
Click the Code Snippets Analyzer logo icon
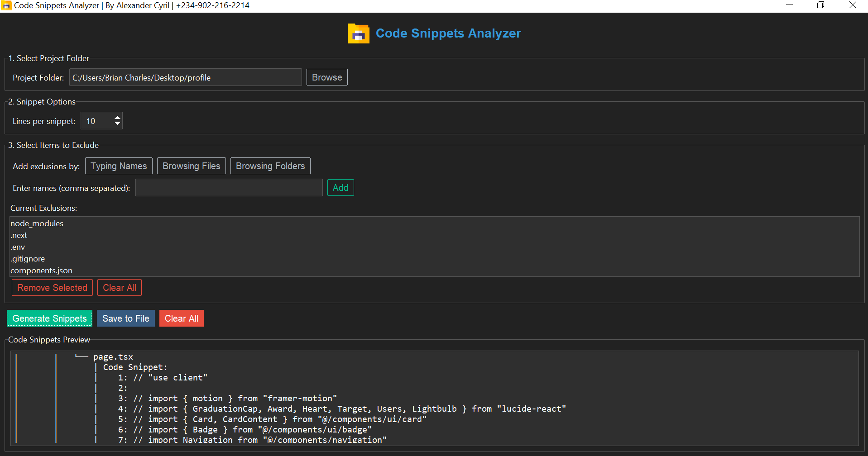(x=358, y=33)
